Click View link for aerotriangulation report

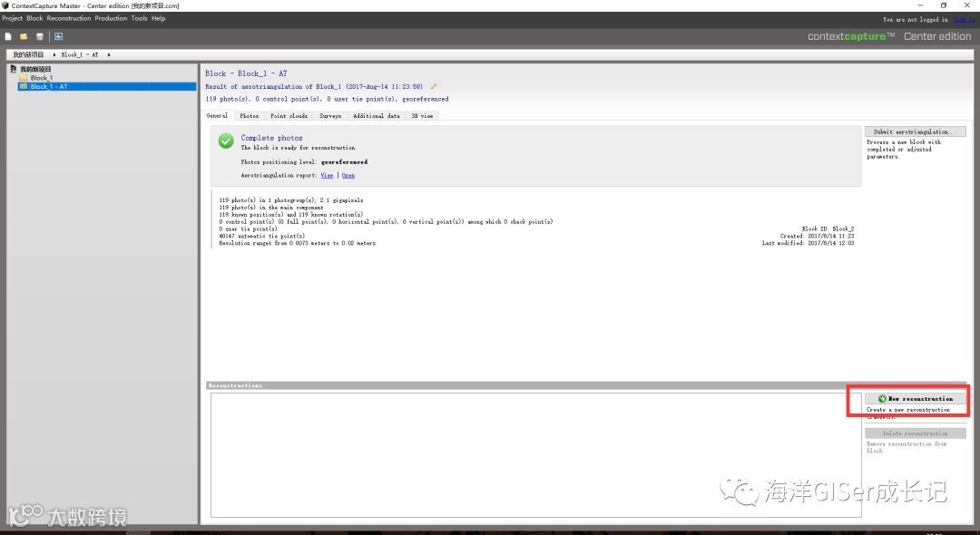[327, 175]
